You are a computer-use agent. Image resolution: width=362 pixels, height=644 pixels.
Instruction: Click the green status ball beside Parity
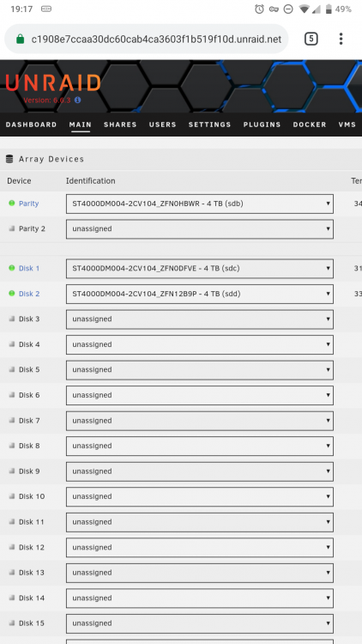[11, 204]
